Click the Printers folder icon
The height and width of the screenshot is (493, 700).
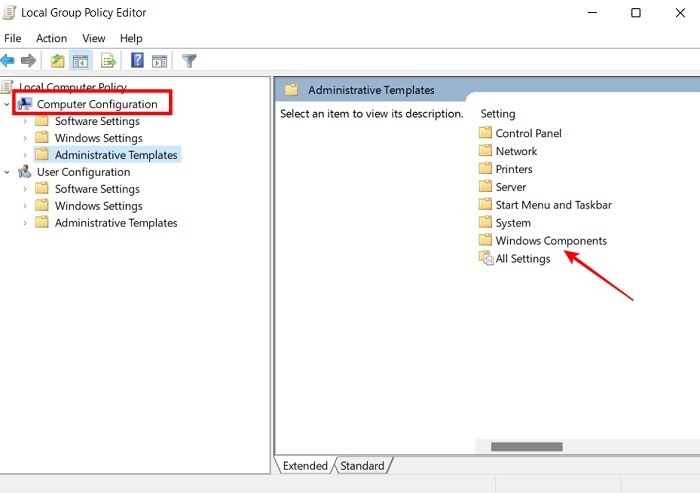485,168
